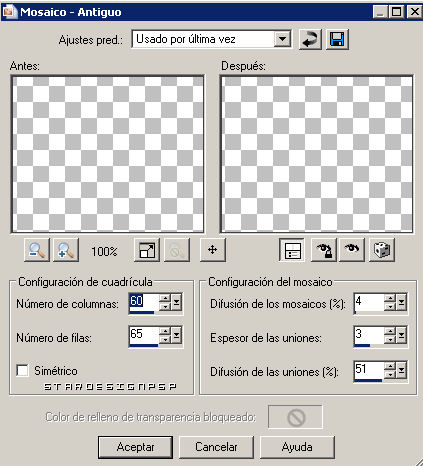This screenshot has width=423, height=466.
Task: Click the randomize parameters dice icon
Action: point(382,250)
